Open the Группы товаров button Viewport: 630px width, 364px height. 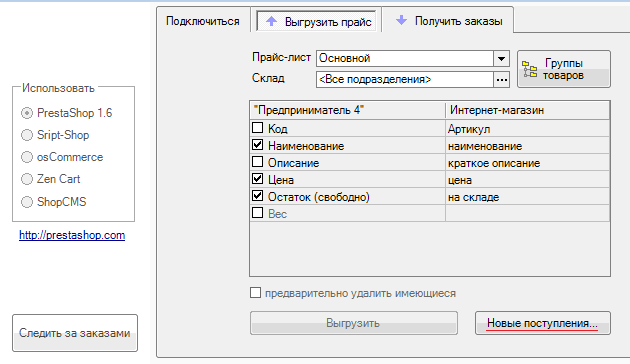(x=564, y=69)
